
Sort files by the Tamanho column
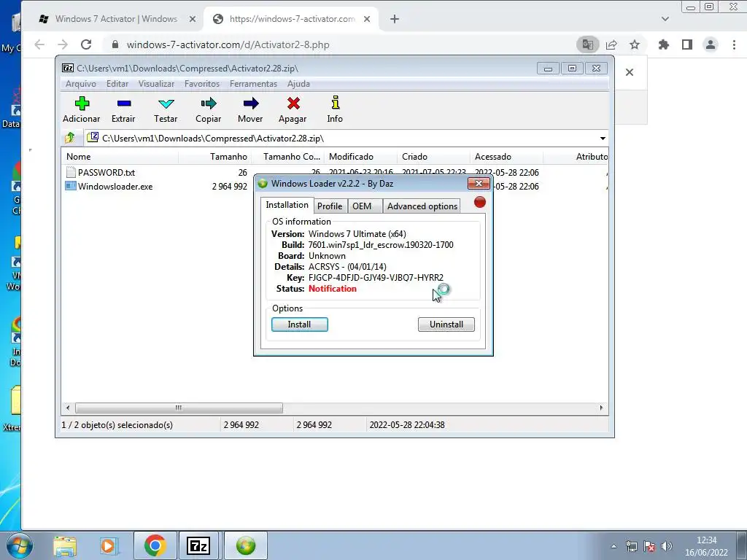(x=214, y=157)
